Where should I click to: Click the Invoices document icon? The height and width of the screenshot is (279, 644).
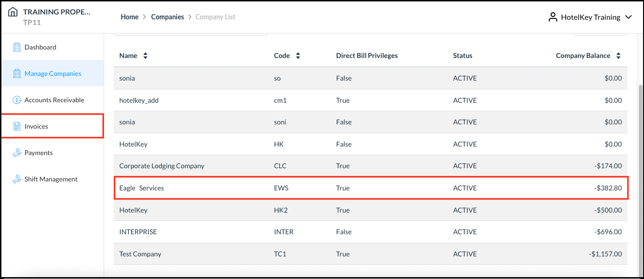(x=17, y=126)
